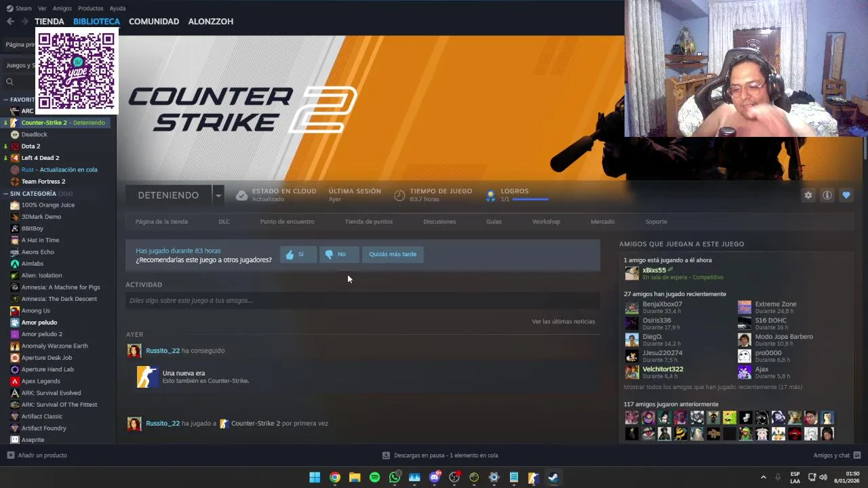The width and height of the screenshot is (868, 488).
Task: Open the game settings gear icon
Action: pos(808,195)
